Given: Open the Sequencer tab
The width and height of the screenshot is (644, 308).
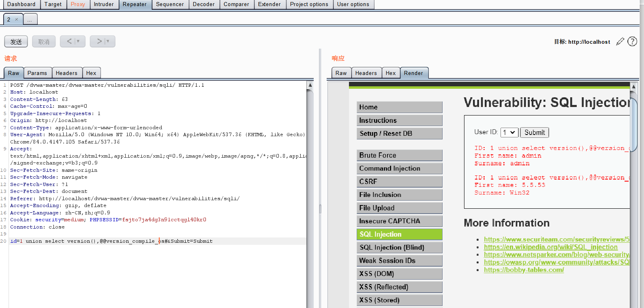Looking at the screenshot, I should [x=170, y=4].
